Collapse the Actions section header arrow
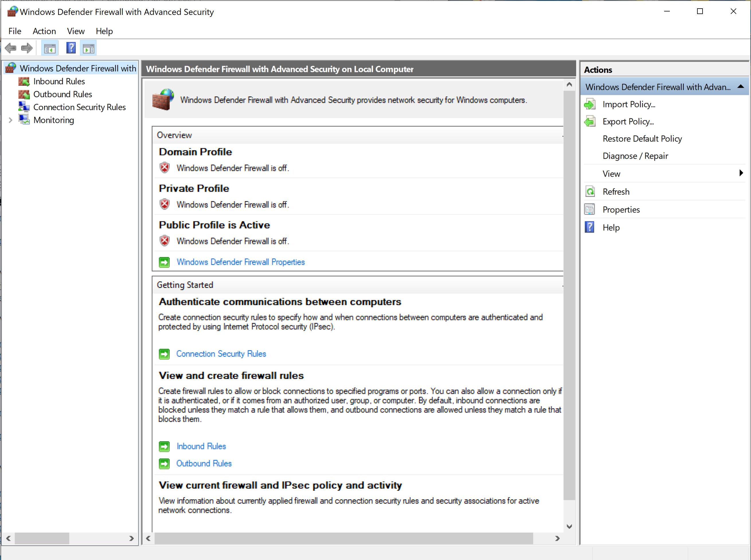The height and width of the screenshot is (560, 751). point(741,87)
